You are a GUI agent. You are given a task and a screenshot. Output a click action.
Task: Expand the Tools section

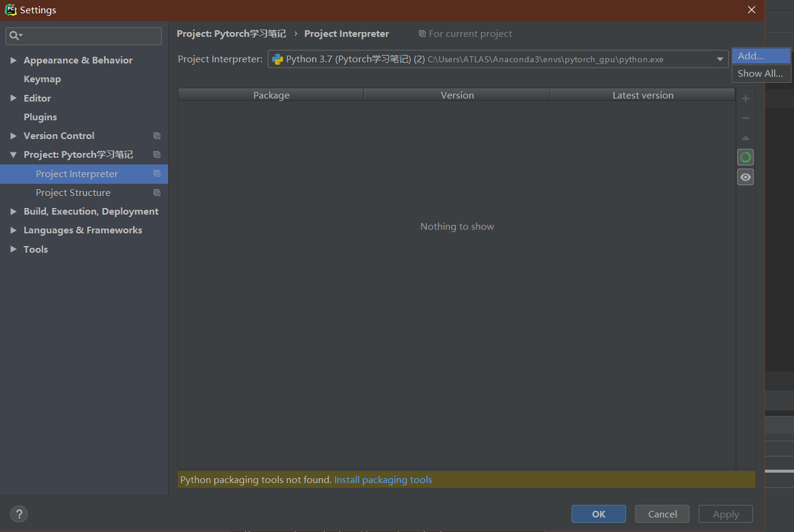(x=13, y=249)
